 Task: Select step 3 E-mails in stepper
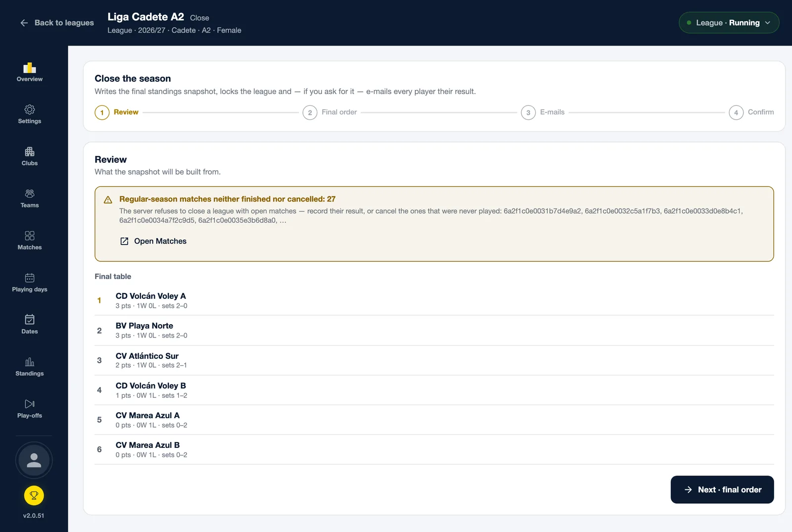pyautogui.click(x=543, y=112)
